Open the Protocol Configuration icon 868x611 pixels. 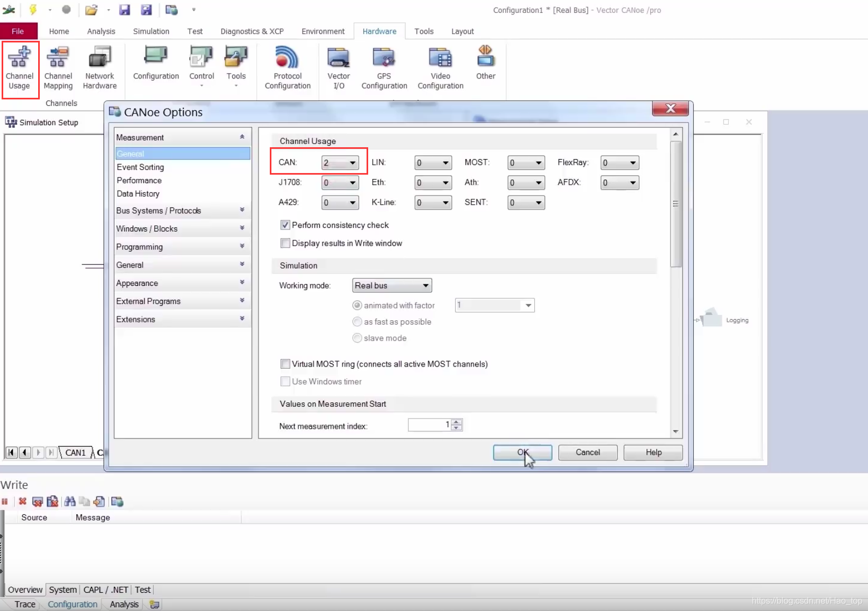point(288,69)
